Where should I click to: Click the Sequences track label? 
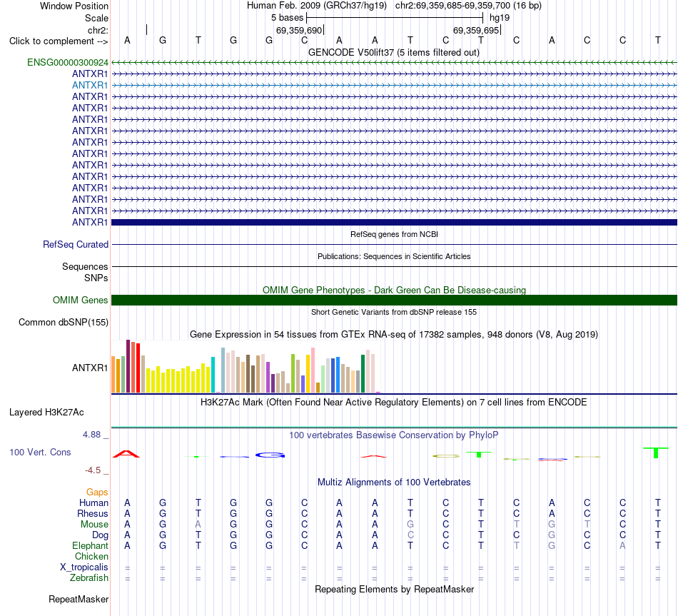(x=85, y=266)
